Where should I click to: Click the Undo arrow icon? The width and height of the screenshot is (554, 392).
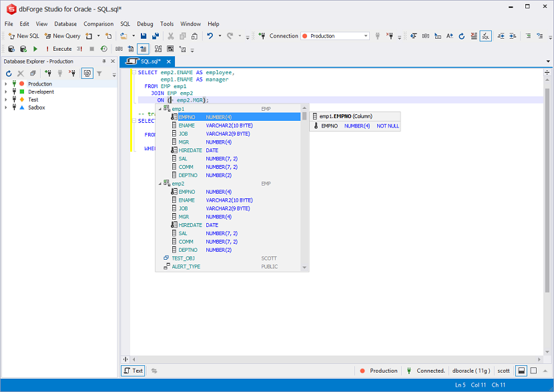click(210, 36)
